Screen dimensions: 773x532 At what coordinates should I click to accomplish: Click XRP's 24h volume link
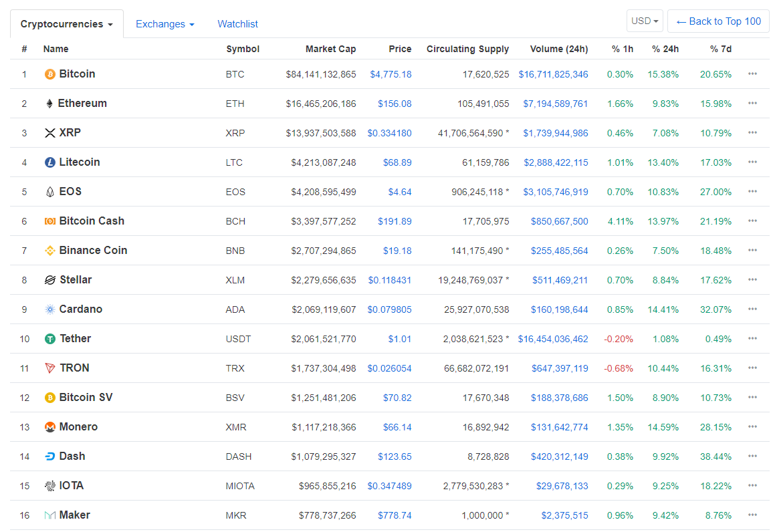(x=555, y=133)
